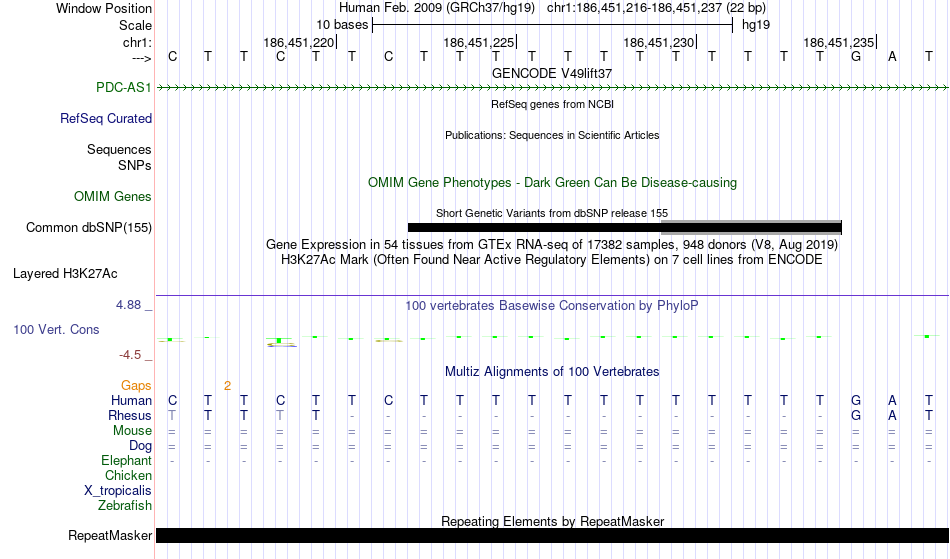Click the G base in the top sequence row
The image size is (950, 559).
[x=856, y=57]
